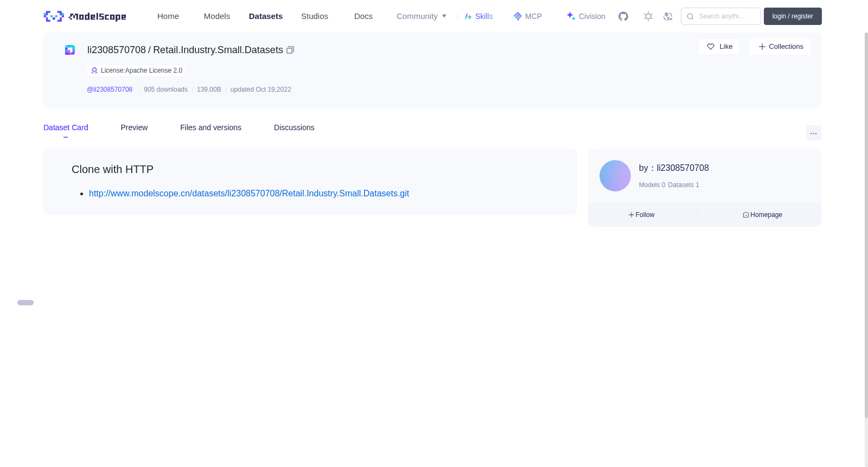868x467 pixels.
Task: Open the Studios section
Action: click(315, 16)
